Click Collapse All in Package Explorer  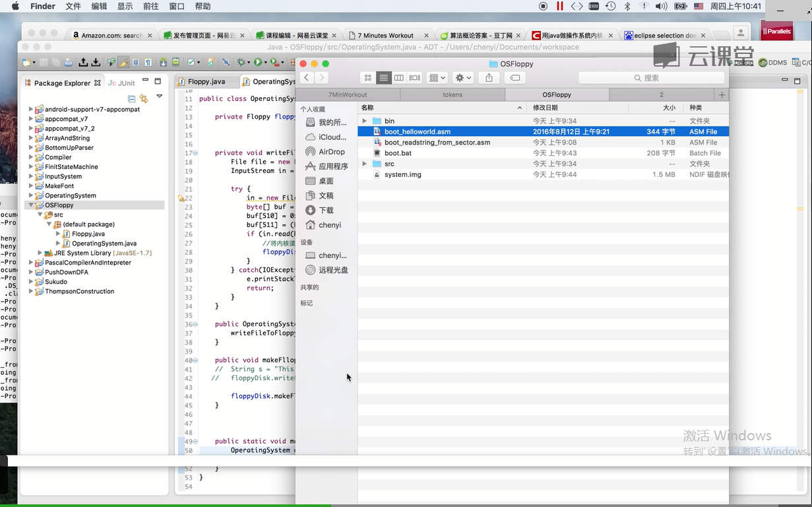click(131, 98)
